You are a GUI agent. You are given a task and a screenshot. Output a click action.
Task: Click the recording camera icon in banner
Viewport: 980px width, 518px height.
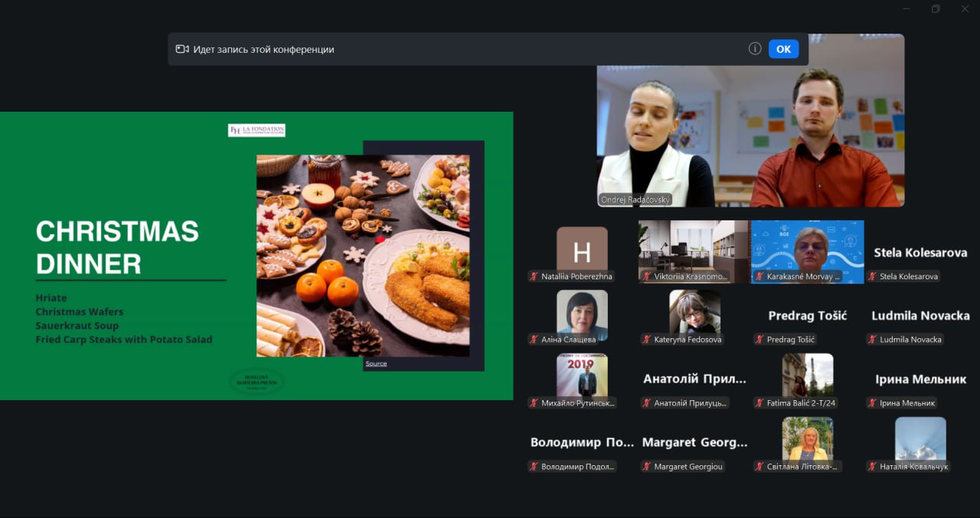point(182,49)
